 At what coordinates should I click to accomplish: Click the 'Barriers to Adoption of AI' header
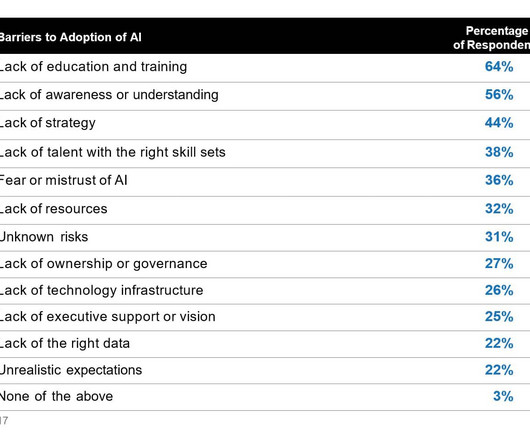[70, 37]
